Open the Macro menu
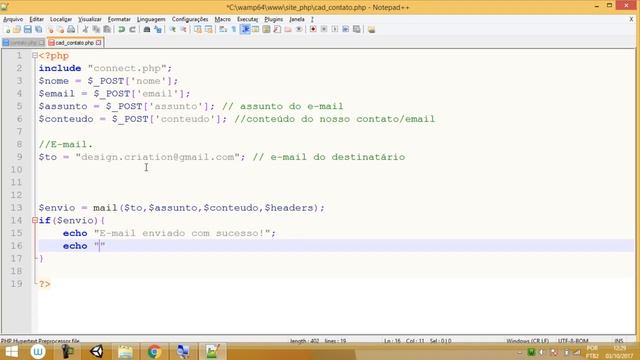This screenshot has width=640, height=360. click(x=222, y=19)
